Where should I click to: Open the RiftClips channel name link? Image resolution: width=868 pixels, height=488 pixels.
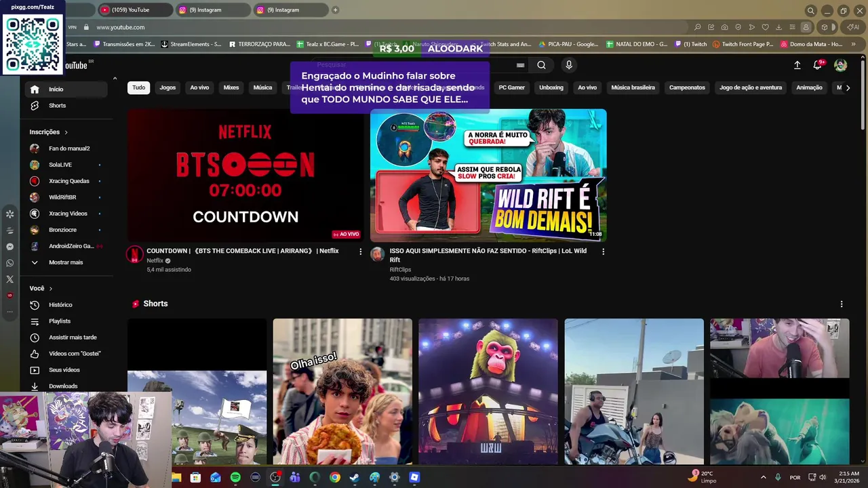tap(400, 270)
